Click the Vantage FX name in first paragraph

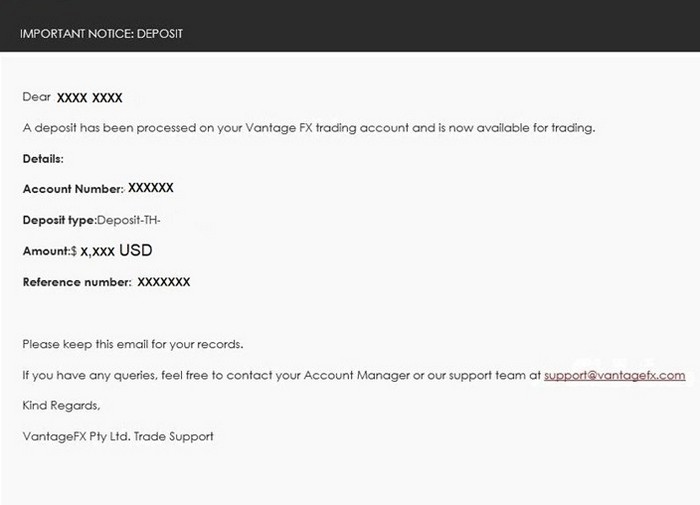(x=279, y=128)
